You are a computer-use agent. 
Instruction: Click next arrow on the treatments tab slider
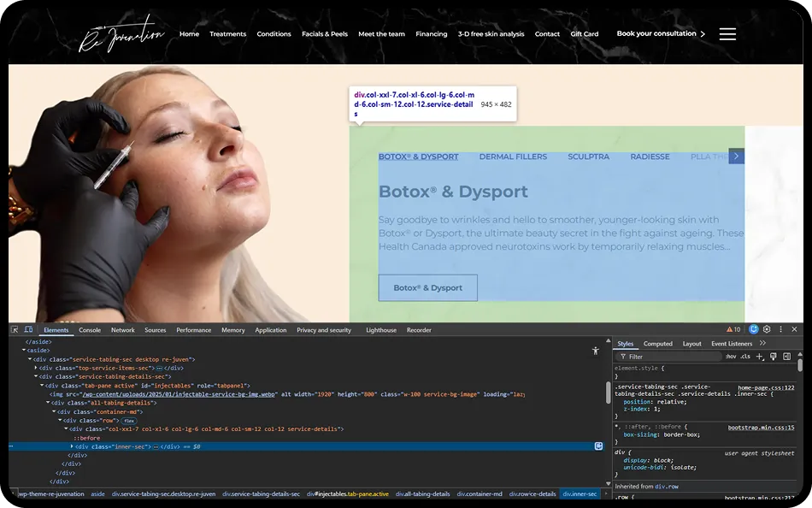click(x=737, y=156)
